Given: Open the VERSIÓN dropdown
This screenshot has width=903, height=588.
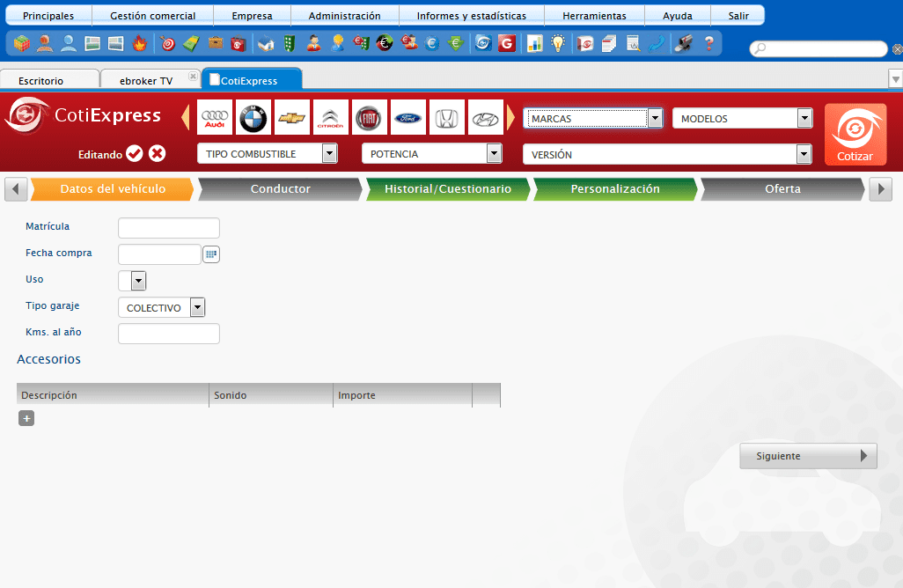Looking at the screenshot, I should click(x=667, y=154).
